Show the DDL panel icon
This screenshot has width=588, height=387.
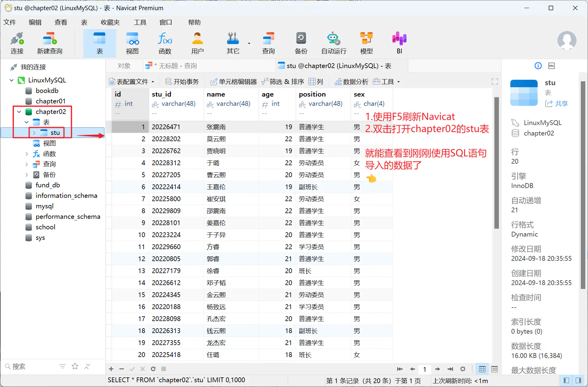[x=551, y=66]
